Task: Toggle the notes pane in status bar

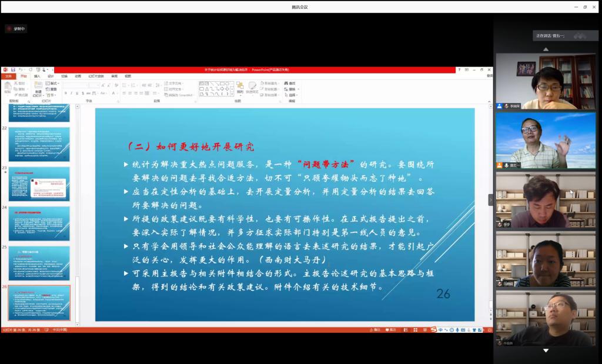Action: (x=376, y=330)
